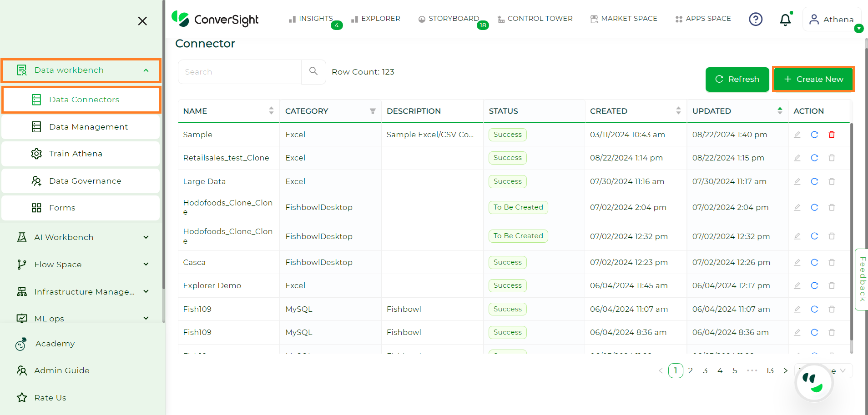Go to page 3
The width and height of the screenshot is (868, 415).
click(705, 371)
